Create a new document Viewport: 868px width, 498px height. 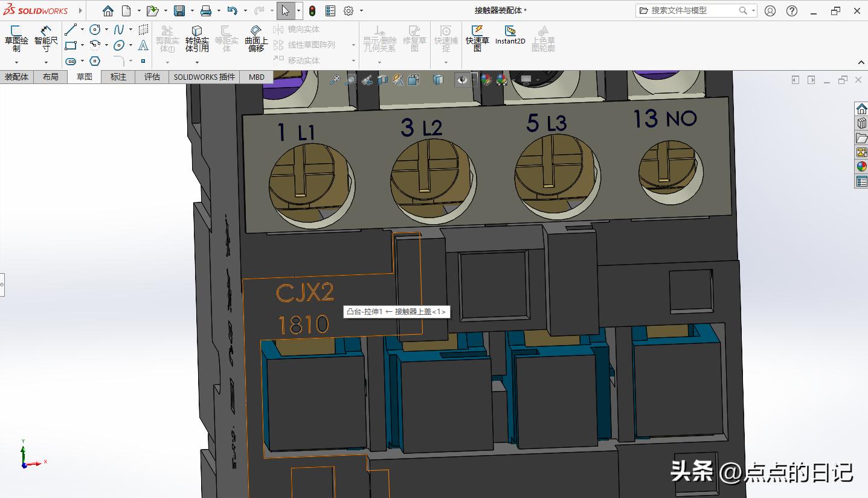(126, 11)
